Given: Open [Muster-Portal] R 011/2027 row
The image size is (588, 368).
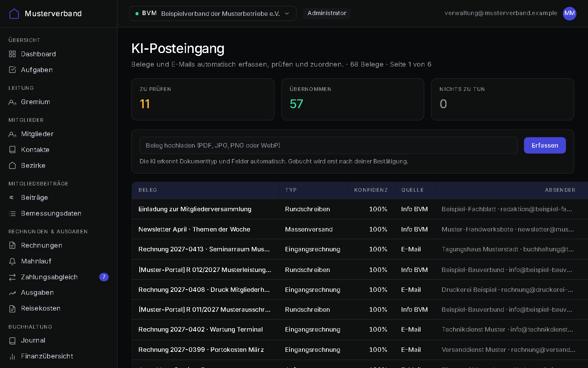Looking at the screenshot, I should point(360,309).
